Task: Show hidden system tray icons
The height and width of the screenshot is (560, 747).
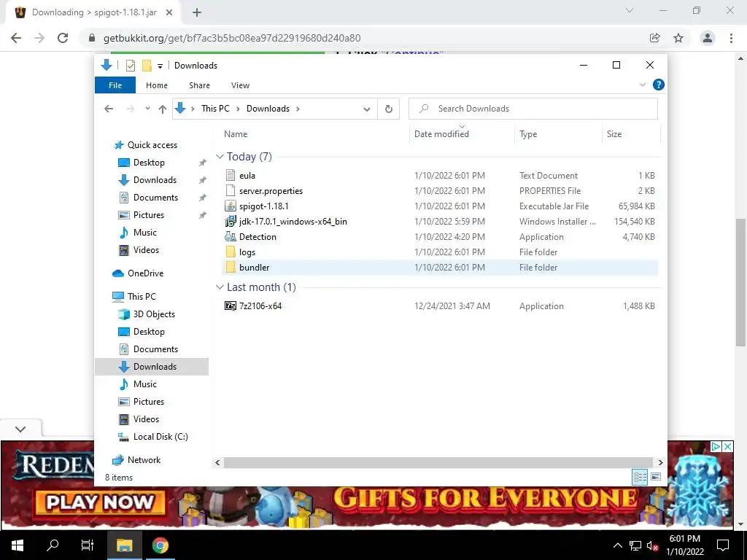Action: point(617,545)
